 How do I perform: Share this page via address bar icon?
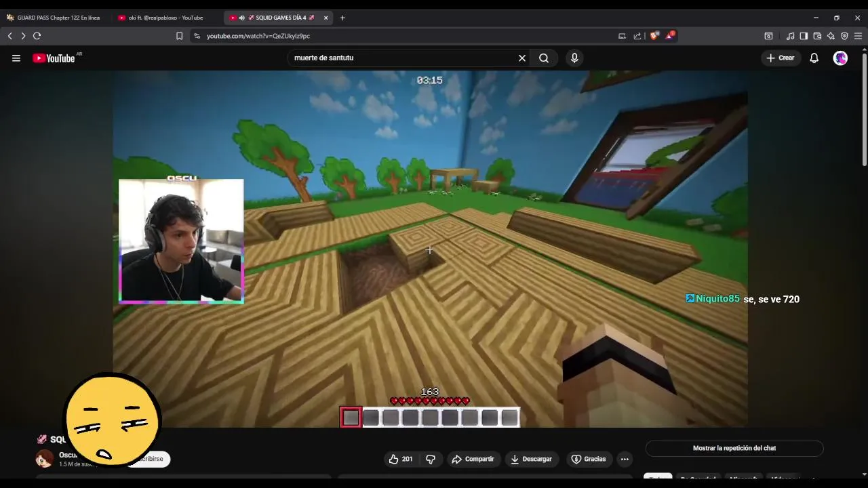637,36
